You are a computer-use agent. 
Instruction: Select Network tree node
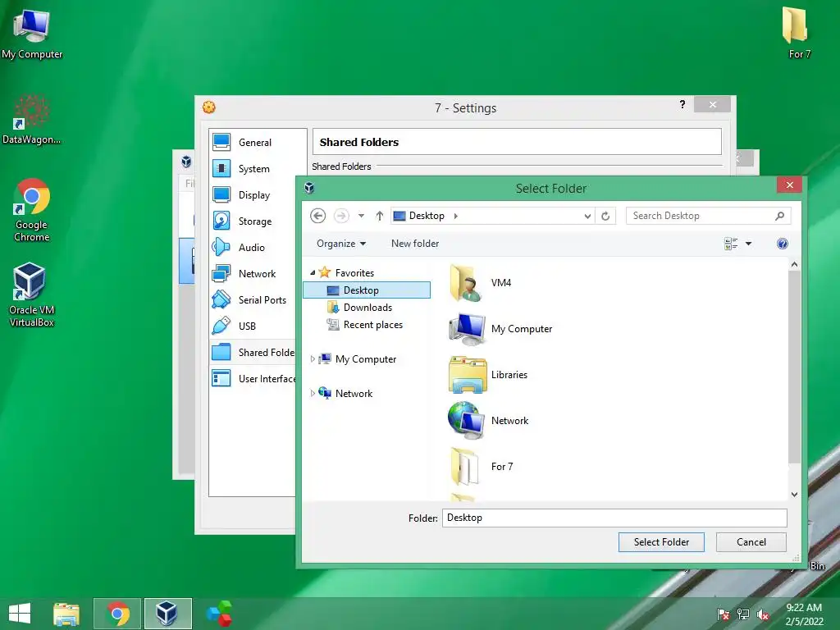pyautogui.click(x=345, y=393)
